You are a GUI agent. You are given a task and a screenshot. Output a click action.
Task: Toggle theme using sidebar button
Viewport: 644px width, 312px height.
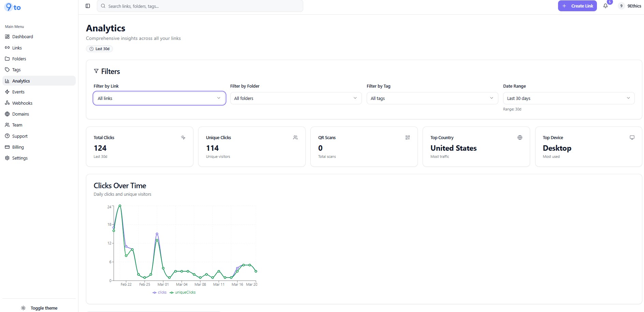click(x=39, y=308)
